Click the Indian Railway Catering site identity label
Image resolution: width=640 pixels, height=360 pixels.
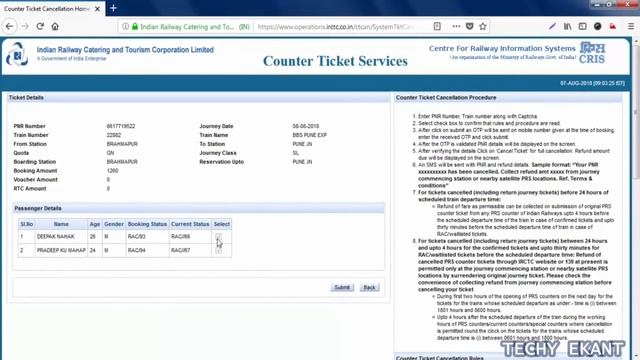click(x=195, y=27)
